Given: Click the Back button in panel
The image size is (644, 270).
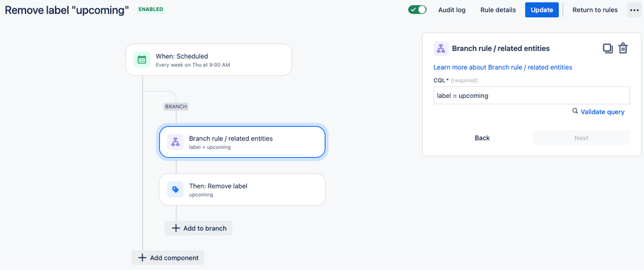Looking at the screenshot, I should tap(482, 138).
